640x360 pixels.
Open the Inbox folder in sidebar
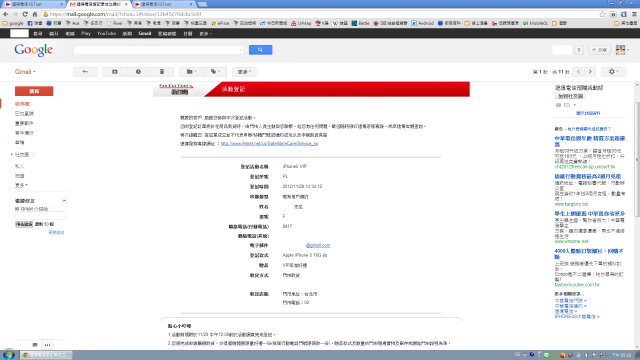tap(22, 104)
